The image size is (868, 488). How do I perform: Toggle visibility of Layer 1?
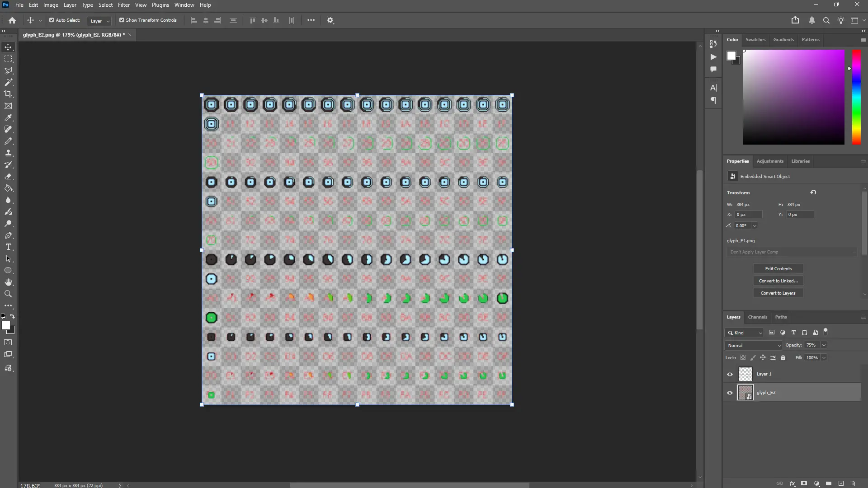729,374
